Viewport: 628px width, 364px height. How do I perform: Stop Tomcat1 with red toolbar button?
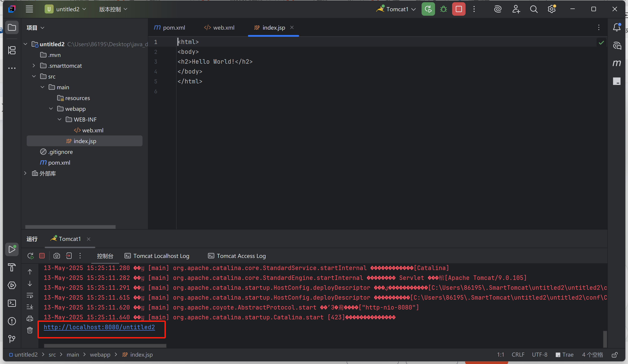[x=459, y=9]
